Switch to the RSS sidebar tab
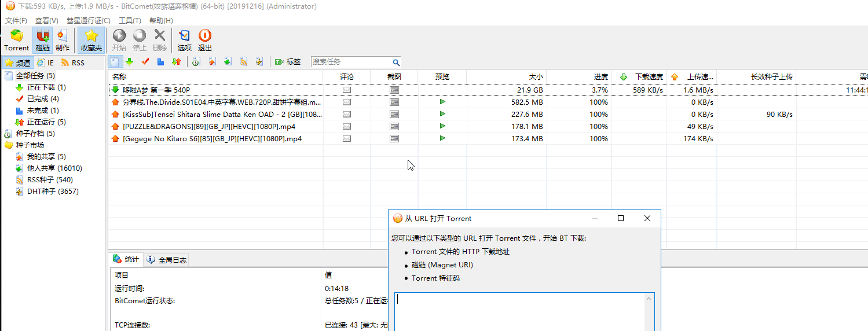The width and height of the screenshot is (868, 331). point(73,62)
